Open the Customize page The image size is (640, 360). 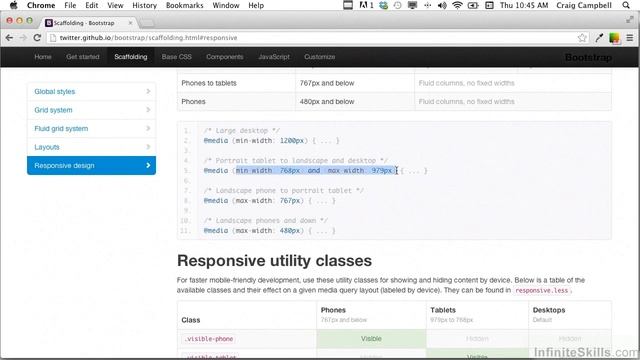320,57
